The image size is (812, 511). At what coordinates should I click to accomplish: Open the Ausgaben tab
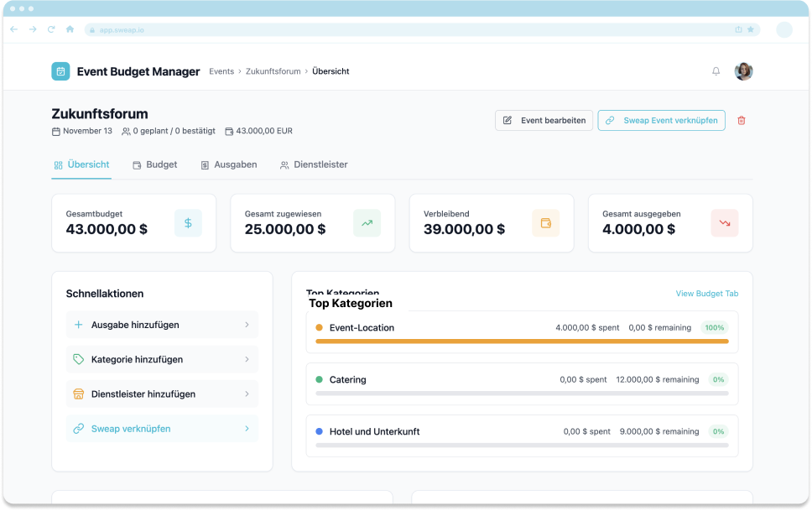click(229, 164)
